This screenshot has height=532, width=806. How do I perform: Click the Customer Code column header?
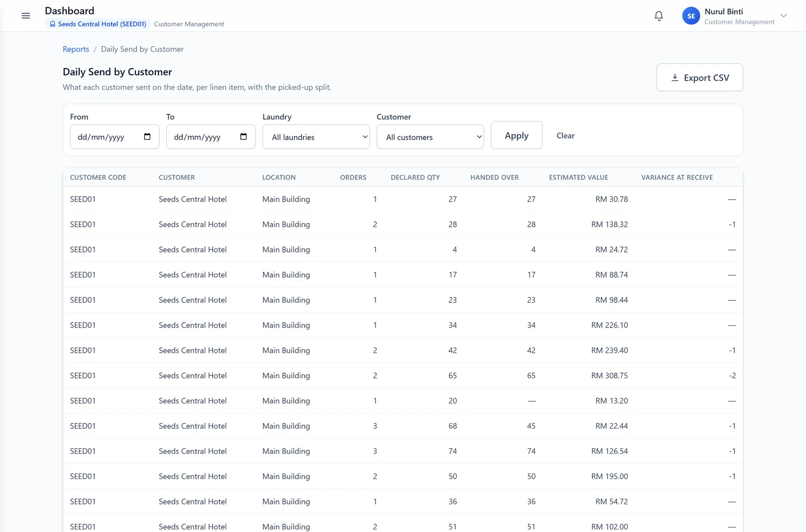tap(98, 177)
